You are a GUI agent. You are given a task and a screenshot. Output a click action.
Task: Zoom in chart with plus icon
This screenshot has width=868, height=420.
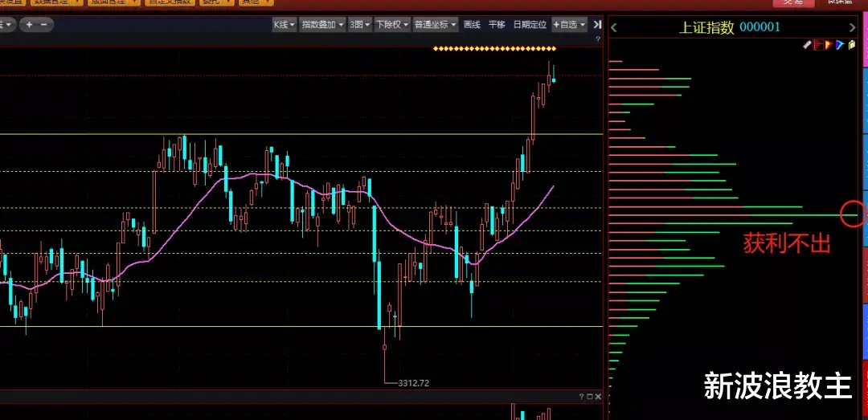pyautogui.click(x=30, y=24)
